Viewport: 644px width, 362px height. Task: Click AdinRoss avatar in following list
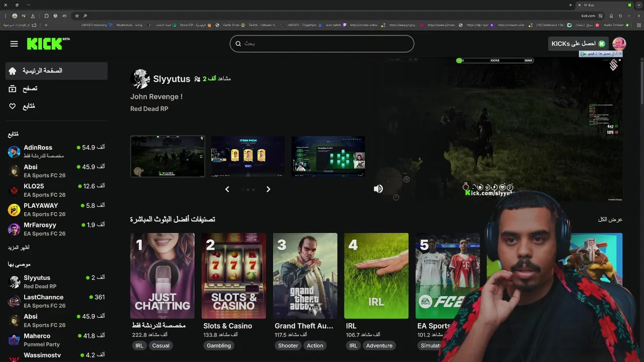pos(14,151)
